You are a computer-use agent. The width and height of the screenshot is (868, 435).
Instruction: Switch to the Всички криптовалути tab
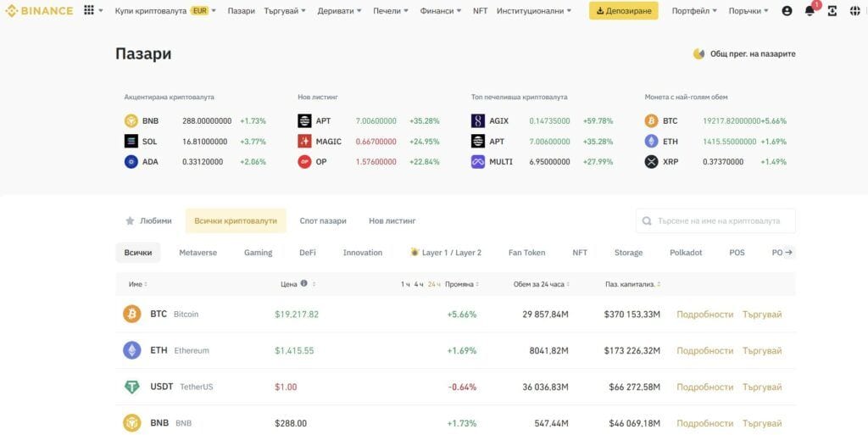coord(236,220)
